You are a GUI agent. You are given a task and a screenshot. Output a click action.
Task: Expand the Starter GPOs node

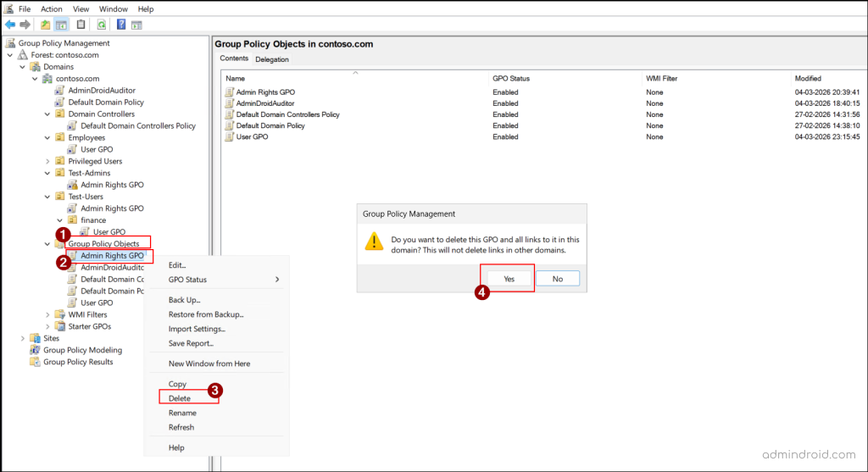pos(47,326)
